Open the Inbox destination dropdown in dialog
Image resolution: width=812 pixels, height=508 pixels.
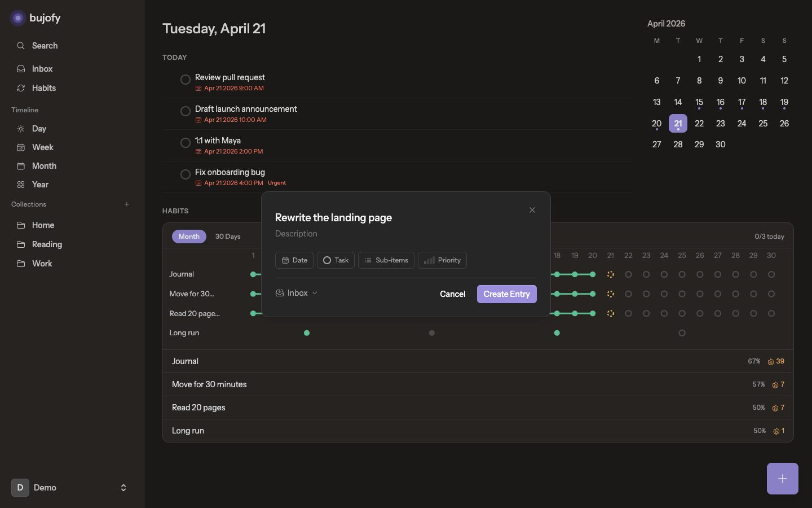[x=297, y=293]
